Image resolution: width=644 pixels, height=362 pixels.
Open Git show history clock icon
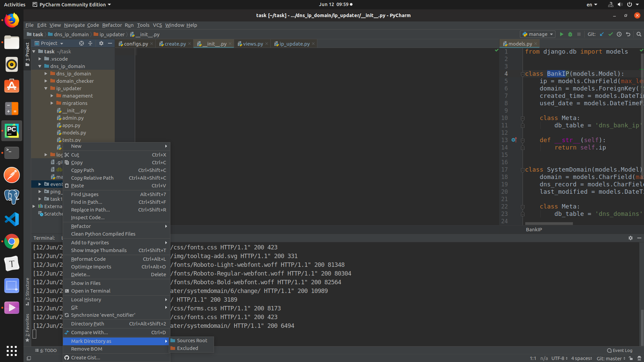click(x=619, y=34)
